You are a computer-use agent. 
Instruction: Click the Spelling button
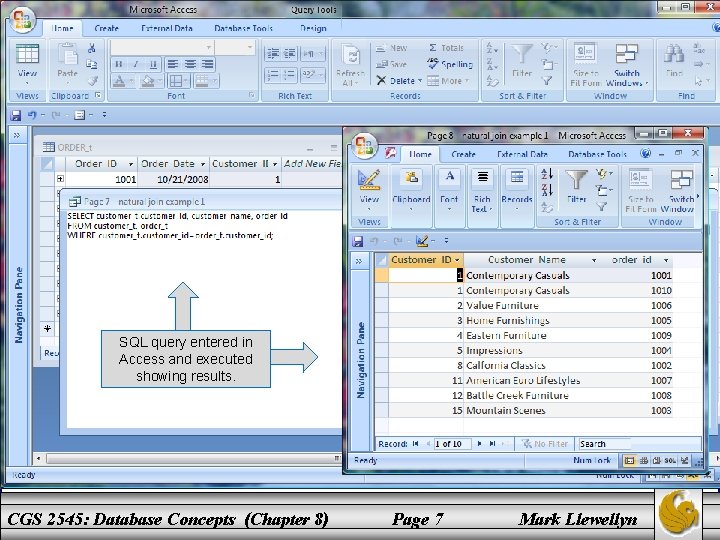pyautogui.click(x=450, y=64)
